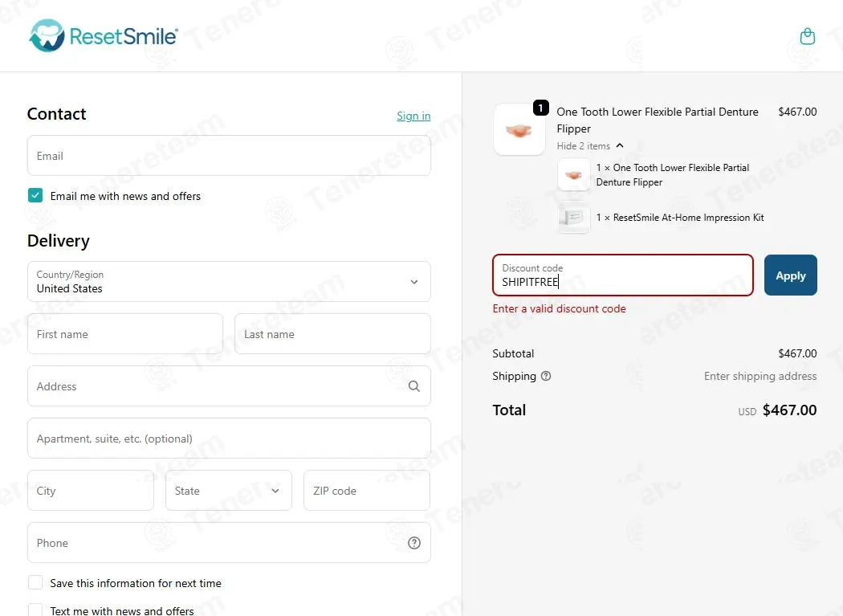Focus the Address field
Image resolution: width=843 pixels, height=616 pixels.
tap(229, 386)
